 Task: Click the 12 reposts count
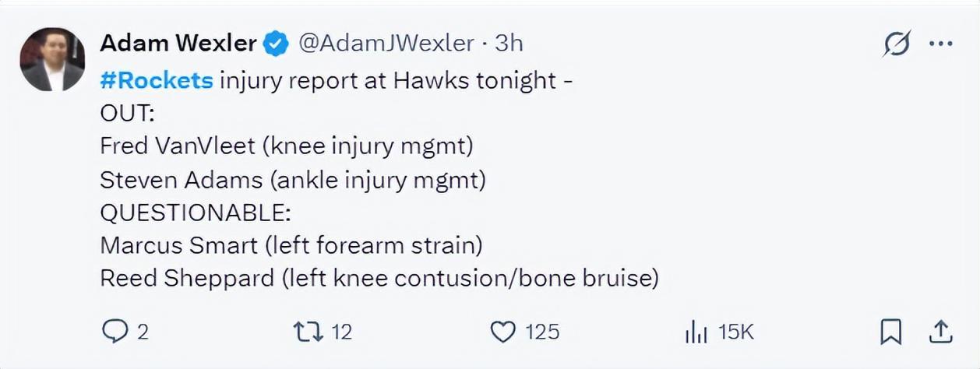pos(341,332)
